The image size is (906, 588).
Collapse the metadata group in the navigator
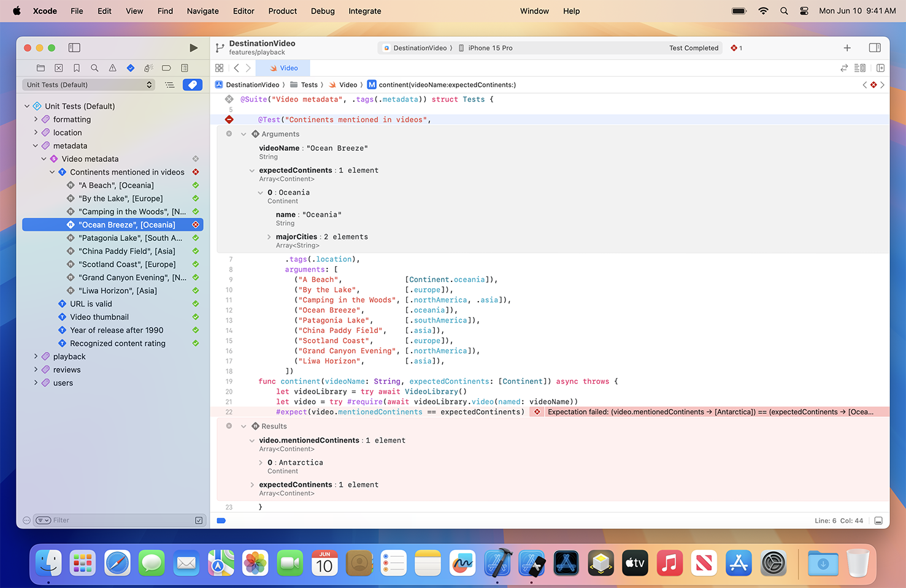click(x=35, y=145)
